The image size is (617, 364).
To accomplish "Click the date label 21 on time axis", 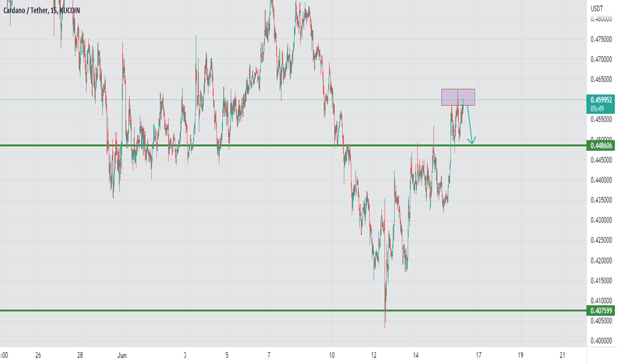I will tap(562, 355).
